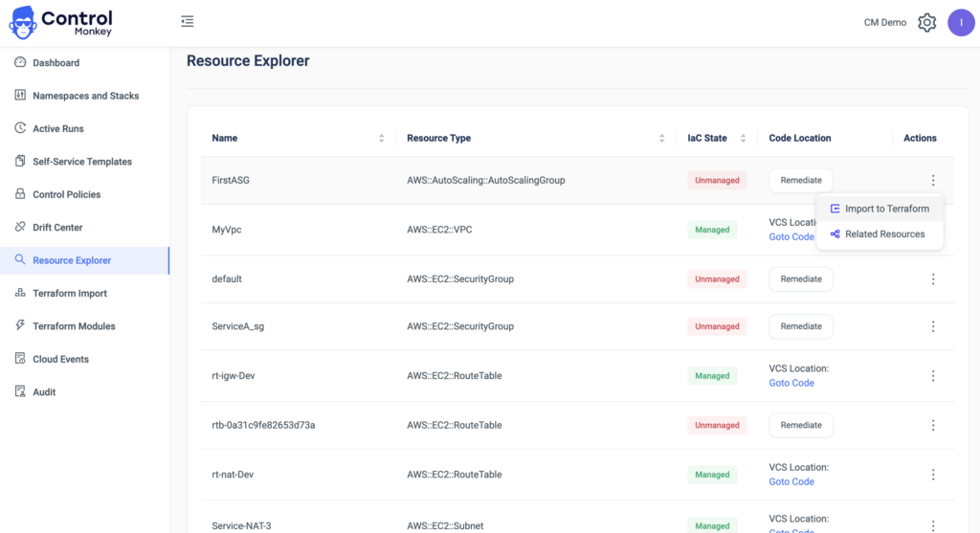Screen dimensions: 980x533
Task: Click the Service-NAT-3 name cell
Action: tap(241, 525)
